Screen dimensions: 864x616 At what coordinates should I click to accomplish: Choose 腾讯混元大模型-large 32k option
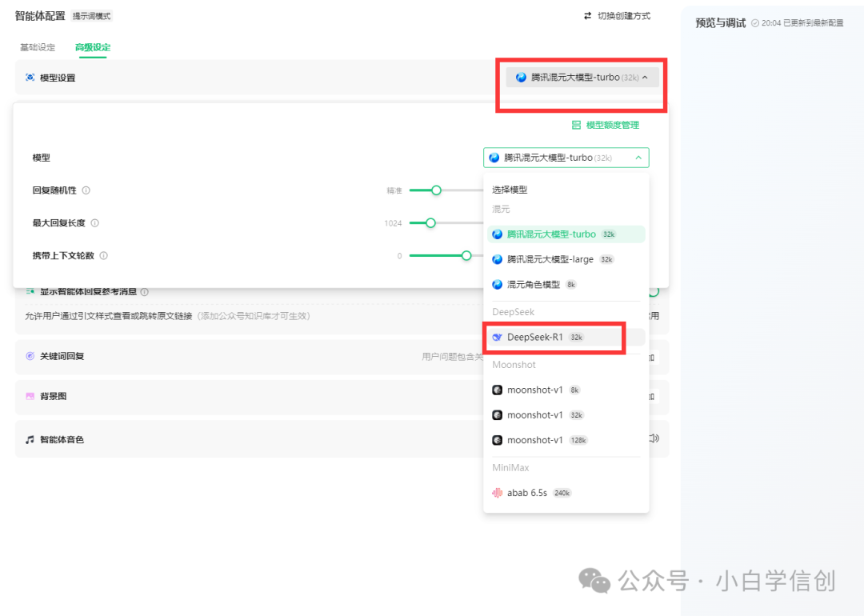(x=566, y=259)
